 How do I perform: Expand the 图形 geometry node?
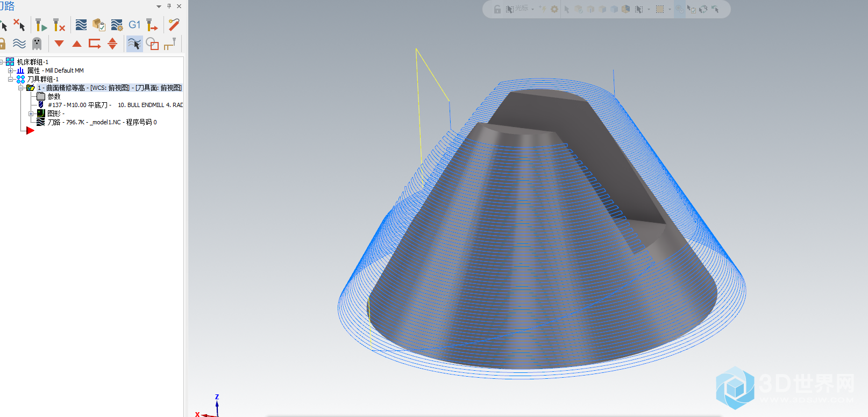point(31,114)
